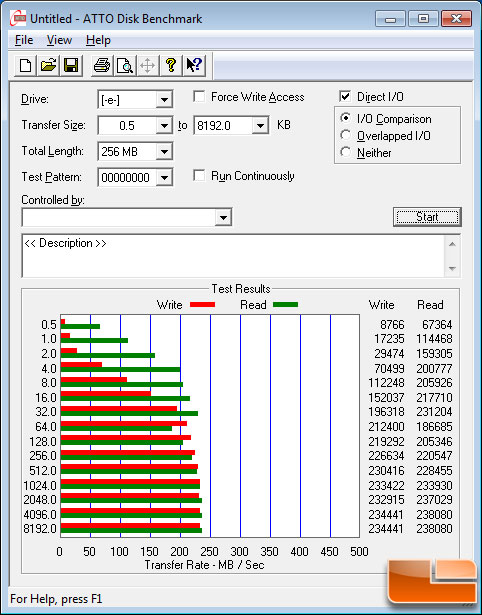This screenshot has width=482, height=615.
Task: Open the ending Transfer Size 8192.0 dropdown
Action: tap(260, 126)
